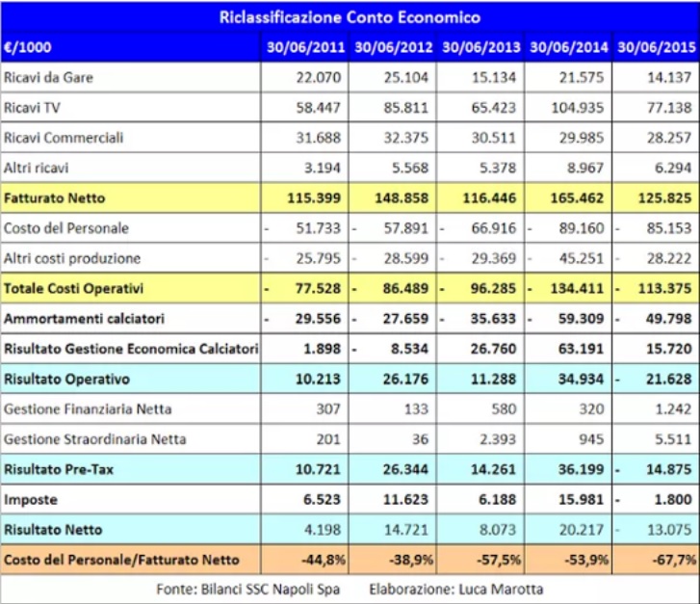Select the 30/06/2013 column header

point(480,47)
